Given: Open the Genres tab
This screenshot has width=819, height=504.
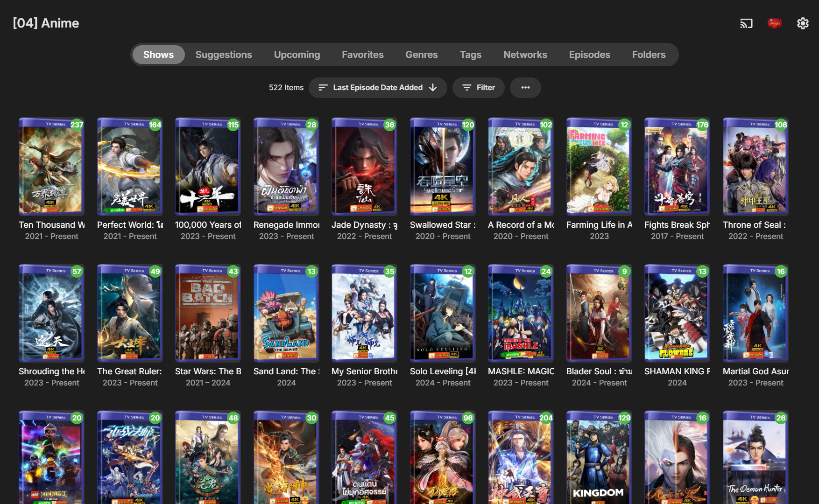Looking at the screenshot, I should (422, 55).
